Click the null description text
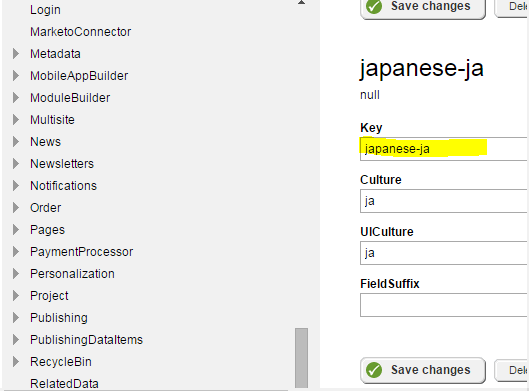 click(370, 95)
